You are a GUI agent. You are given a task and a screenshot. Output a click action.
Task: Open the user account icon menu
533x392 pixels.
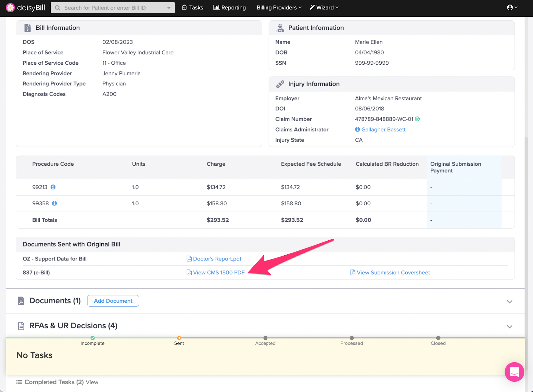coord(512,7)
